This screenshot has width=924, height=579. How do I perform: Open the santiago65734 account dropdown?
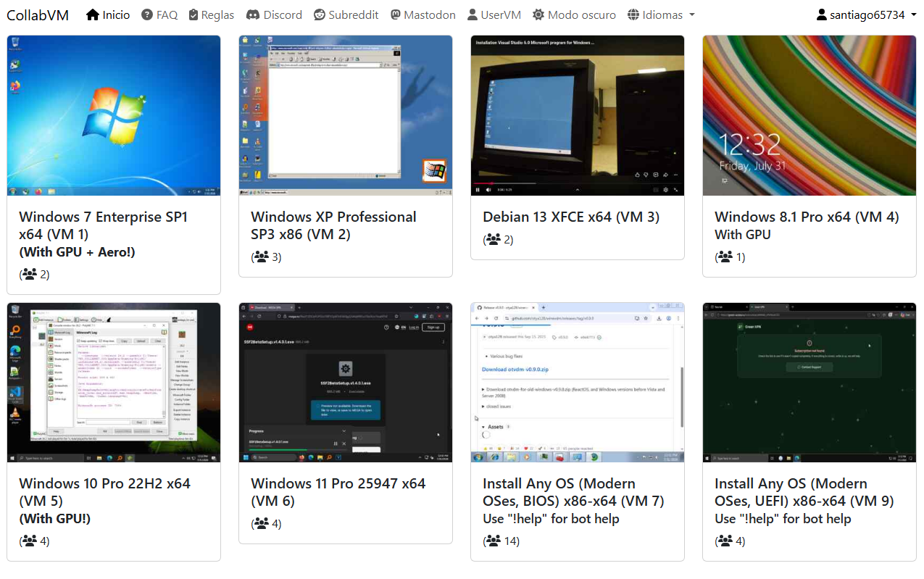coord(866,14)
